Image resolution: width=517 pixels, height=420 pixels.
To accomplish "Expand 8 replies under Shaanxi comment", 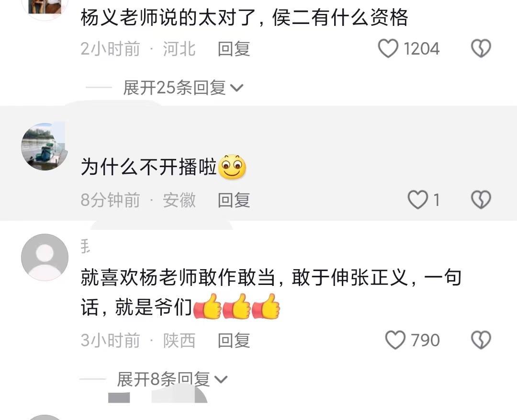I will [x=172, y=379].
